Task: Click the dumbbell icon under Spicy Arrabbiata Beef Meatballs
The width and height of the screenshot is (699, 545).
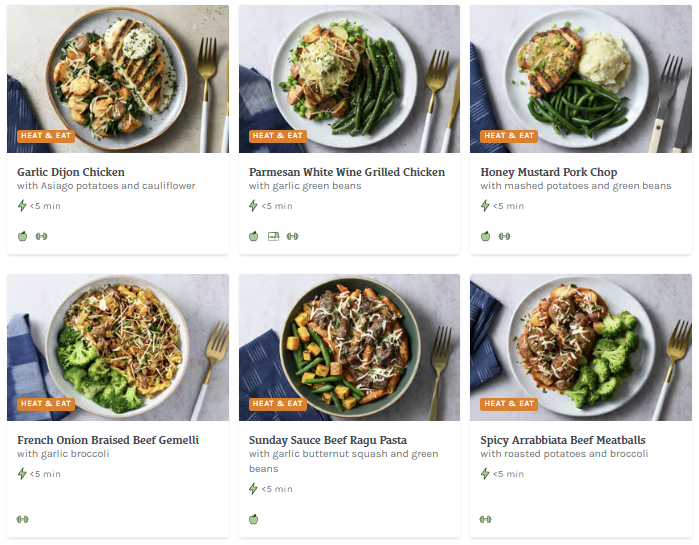Action: (x=485, y=519)
